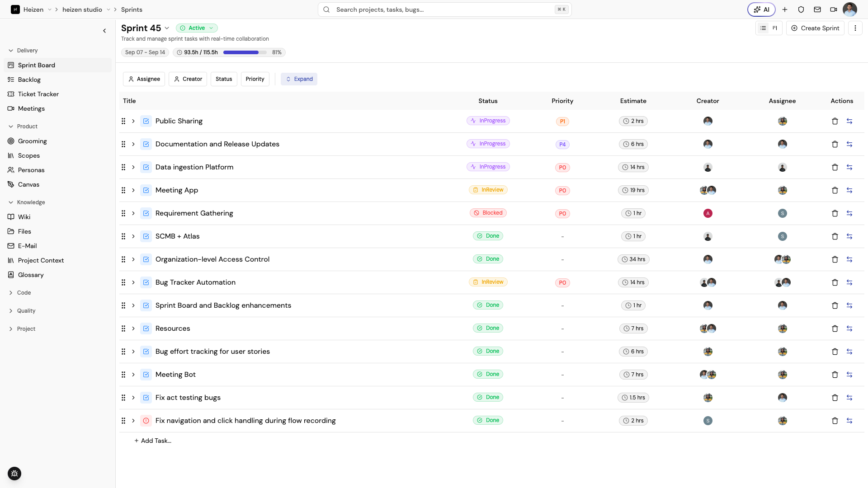The image size is (868, 488).
Task: Expand the Bug Tracker Automation row
Action: tap(133, 282)
